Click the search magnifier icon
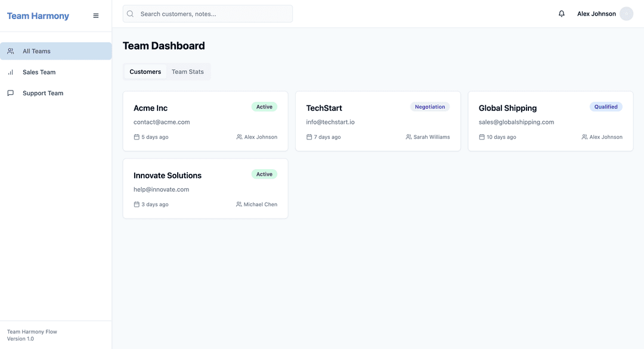 [x=131, y=14]
